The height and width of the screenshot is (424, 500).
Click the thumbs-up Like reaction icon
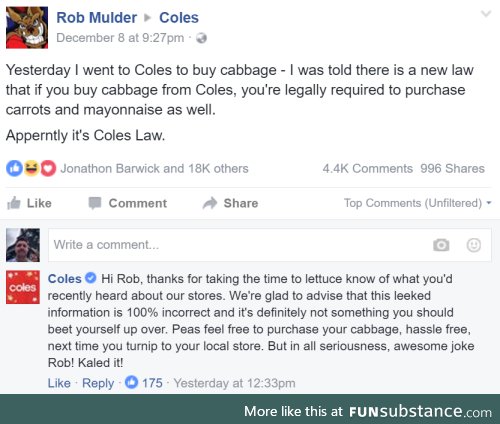[x=14, y=168]
